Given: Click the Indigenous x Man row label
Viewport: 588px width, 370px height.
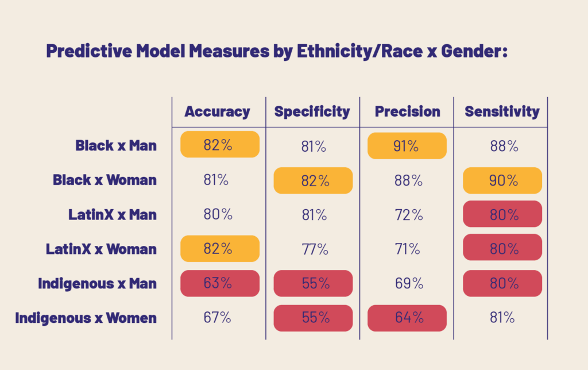Looking at the screenshot, I should pos(97,283).
